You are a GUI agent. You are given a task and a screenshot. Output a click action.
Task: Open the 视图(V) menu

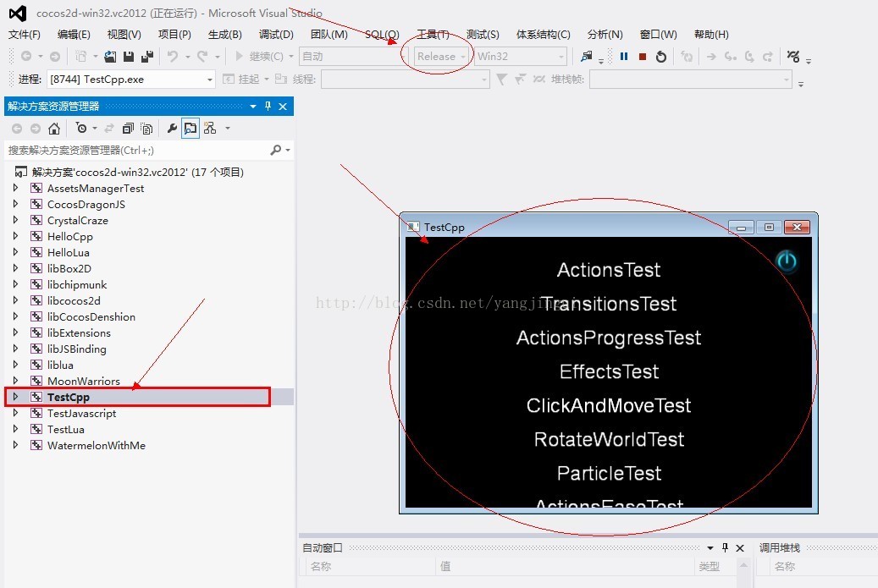point(124,35)
